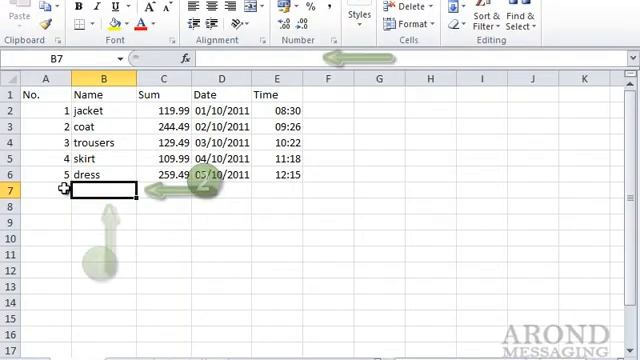Click the vertical scrollbar thumb
Viewport: 640px width, 360px height.
(630, 198)
